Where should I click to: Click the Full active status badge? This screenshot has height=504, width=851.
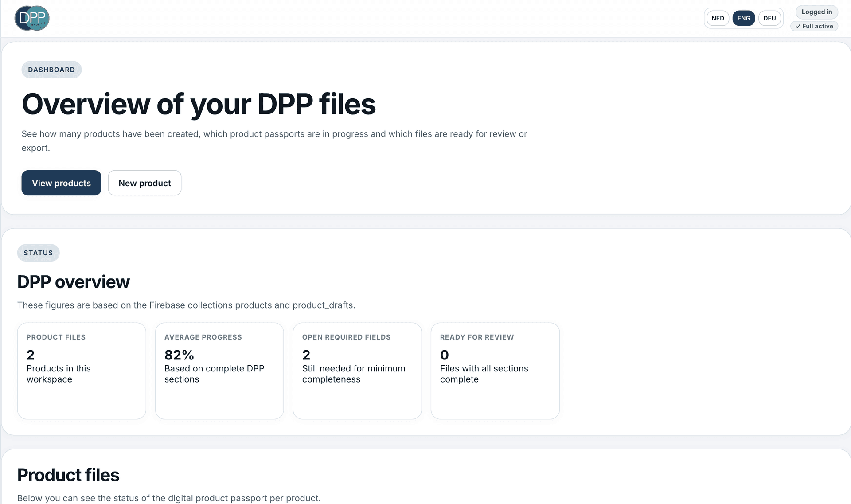click(x=814, y=26)
